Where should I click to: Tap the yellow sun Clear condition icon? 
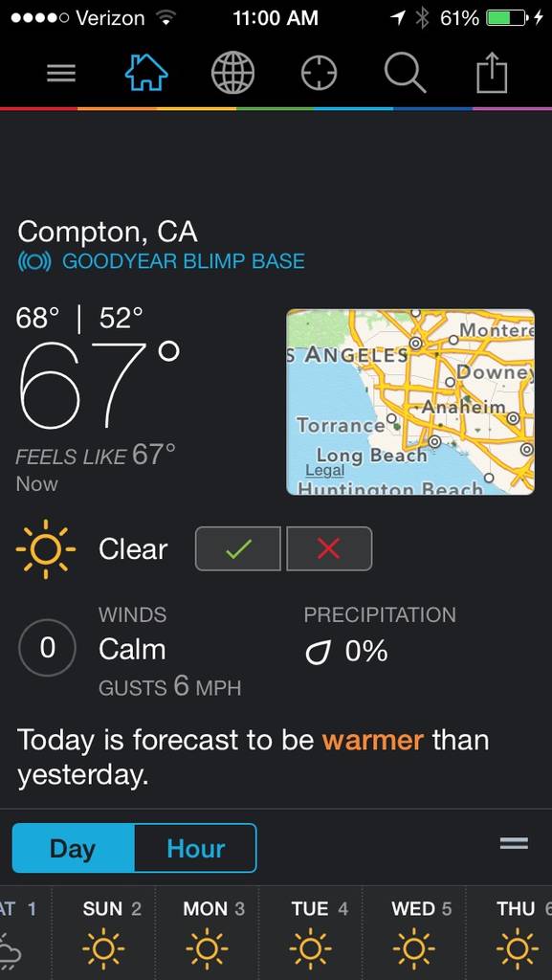pos(46,548)
